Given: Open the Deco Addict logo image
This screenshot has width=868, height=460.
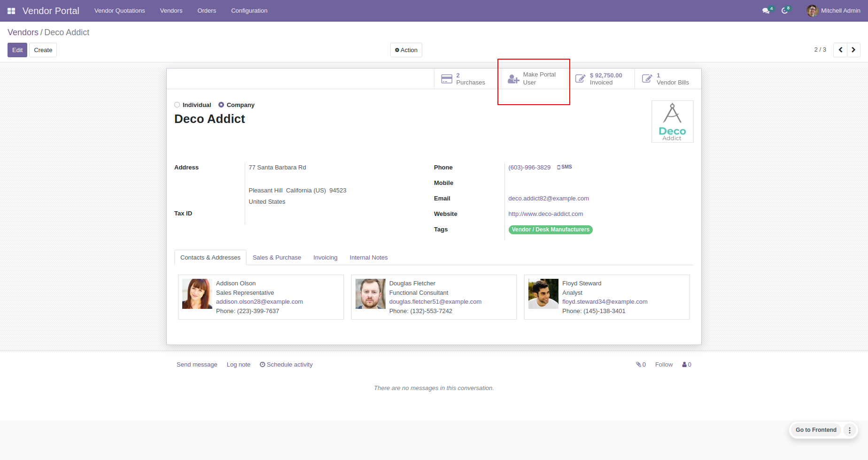Looking at the screenshot, I should (x=673, y=122).
